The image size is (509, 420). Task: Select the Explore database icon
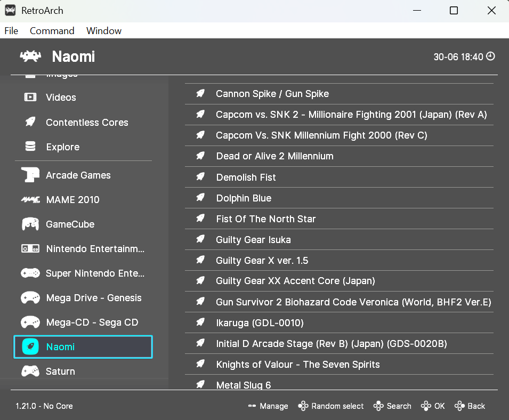pos(30,147)
